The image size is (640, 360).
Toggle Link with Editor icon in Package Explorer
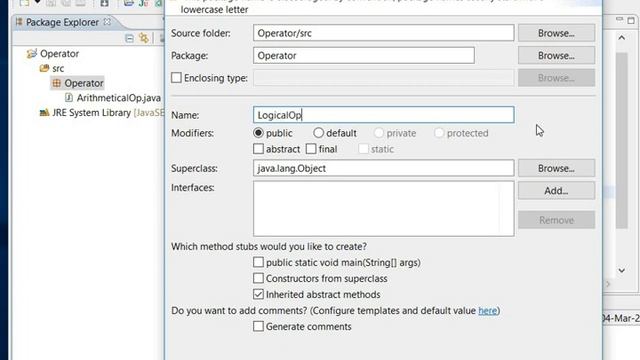144,38
